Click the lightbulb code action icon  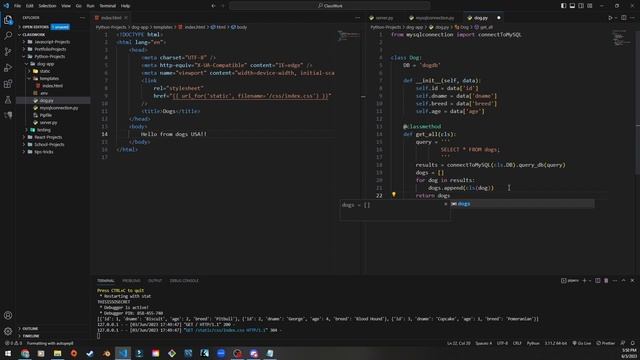click(393, 195)
